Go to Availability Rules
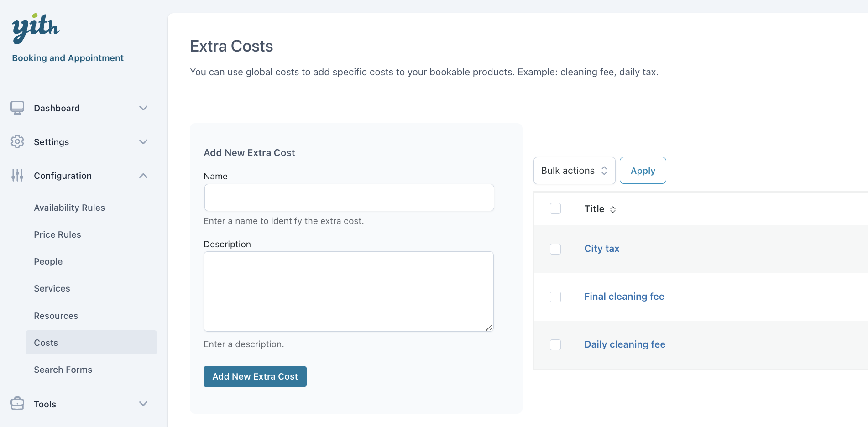This screenshot has width=868, height=427. point(69,208)
